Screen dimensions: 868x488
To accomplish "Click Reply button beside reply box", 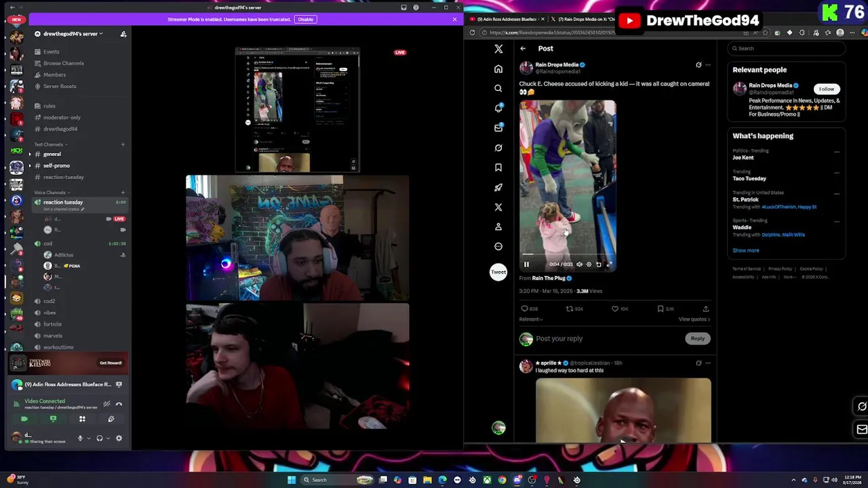I will click(x=698, y=338).
